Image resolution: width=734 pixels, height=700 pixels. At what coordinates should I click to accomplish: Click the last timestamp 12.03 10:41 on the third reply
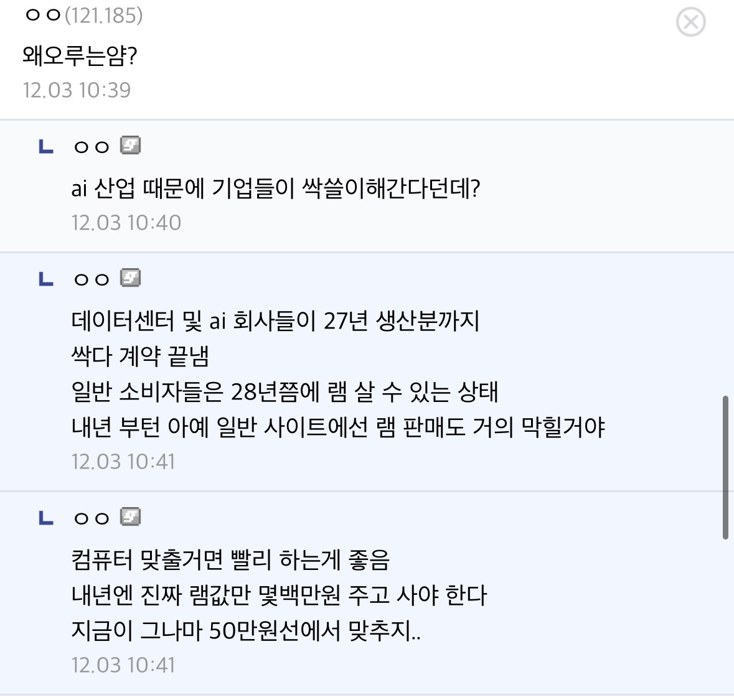point(122,665)
